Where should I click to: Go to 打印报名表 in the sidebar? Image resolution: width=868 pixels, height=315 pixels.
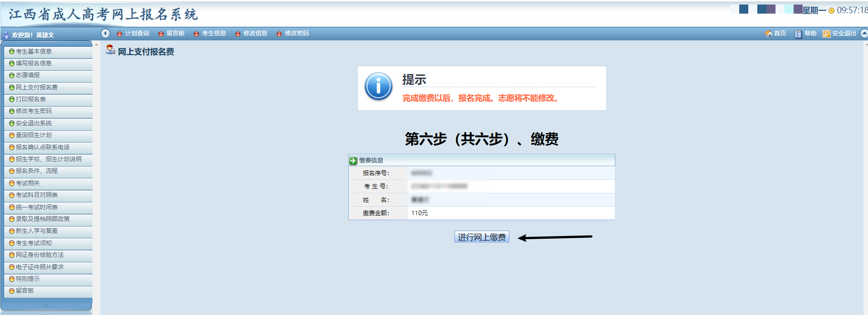tap(31, 99)
